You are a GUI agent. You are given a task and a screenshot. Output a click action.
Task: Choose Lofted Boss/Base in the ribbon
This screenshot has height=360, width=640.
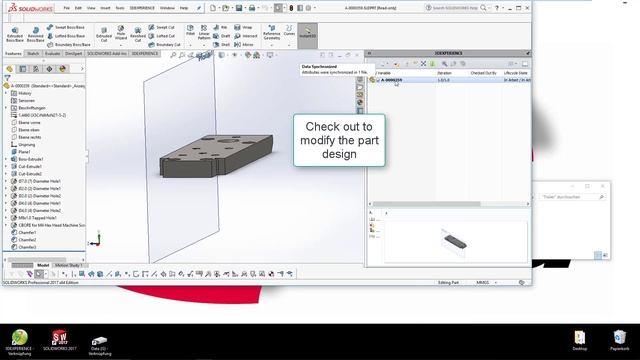click(x=65, y=36)
